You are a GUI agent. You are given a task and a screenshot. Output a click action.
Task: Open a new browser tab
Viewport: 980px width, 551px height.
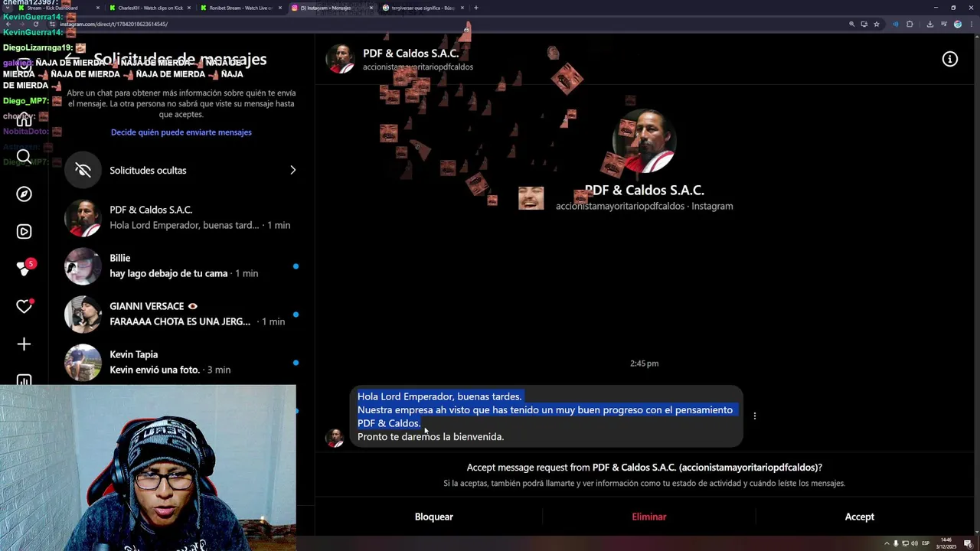[x=476, y=8]
